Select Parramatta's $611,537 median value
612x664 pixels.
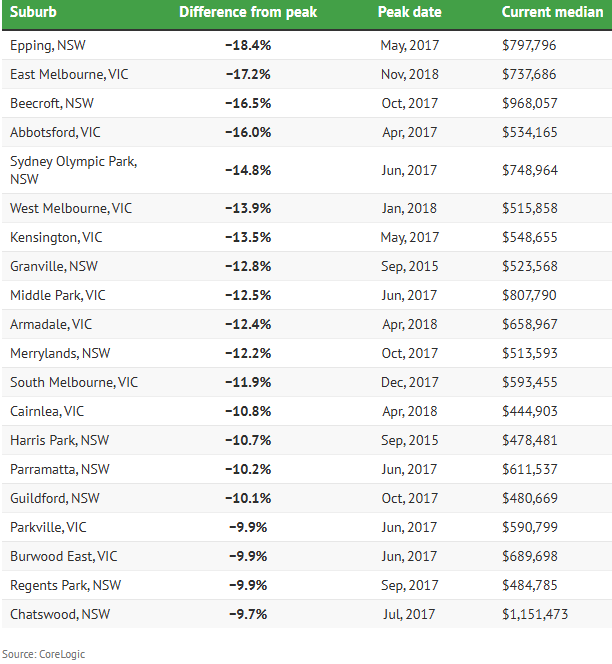(530, 470)
